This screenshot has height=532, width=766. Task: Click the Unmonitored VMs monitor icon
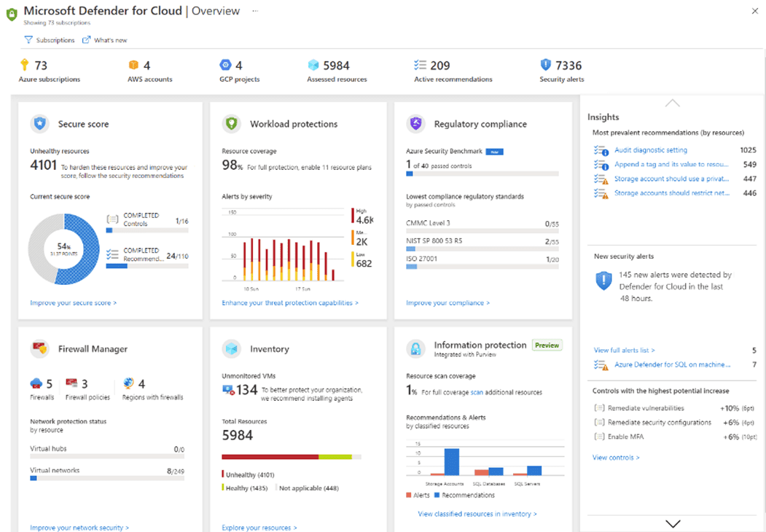pos(228,390)
